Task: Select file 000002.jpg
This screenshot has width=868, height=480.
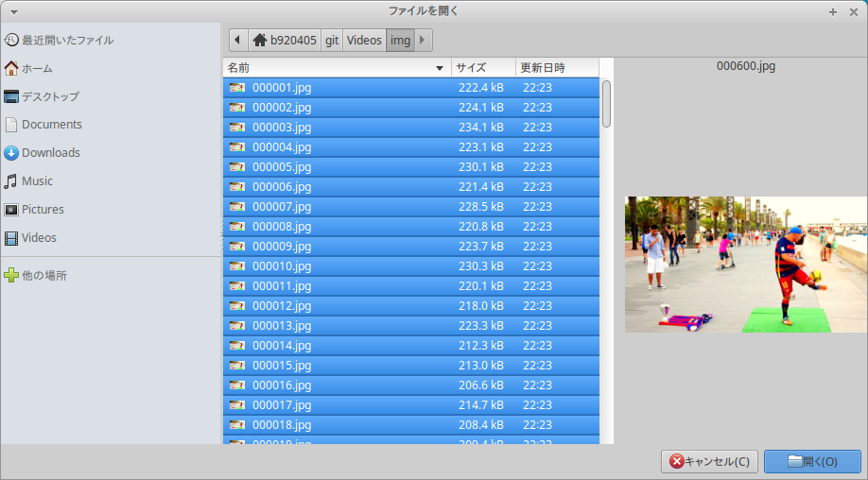Action: click(411, 108)
